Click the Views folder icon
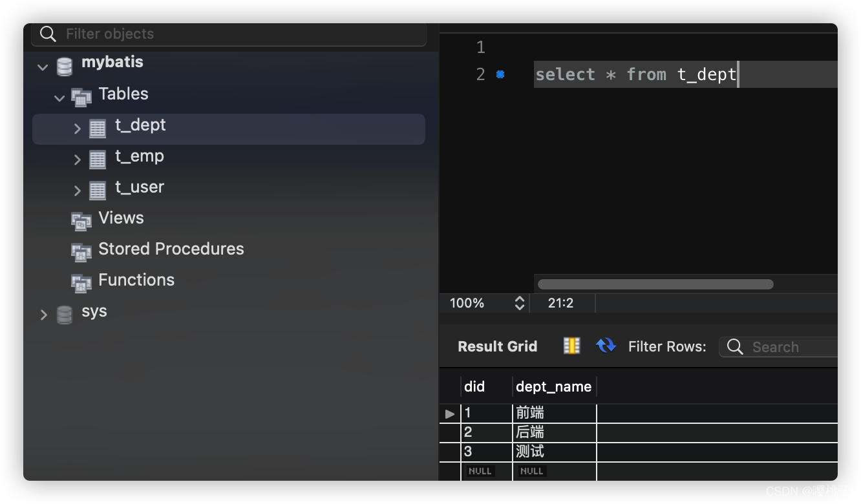 pyautogui.click(x=81, y=222)
